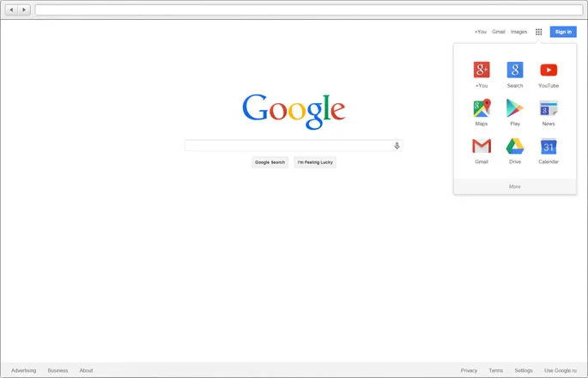Click the Google Search button
Image resolution: width=588 pixels, height=378 pixels.
pyautogui.click(x=270, y=162)
